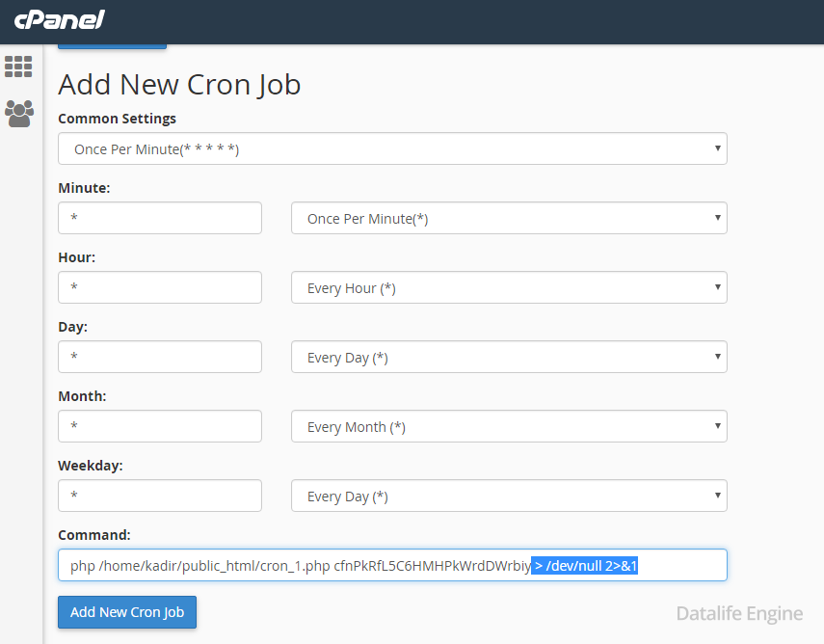Click the cPanel logo
Screen dimensions: 824x644
pos(60,20)
